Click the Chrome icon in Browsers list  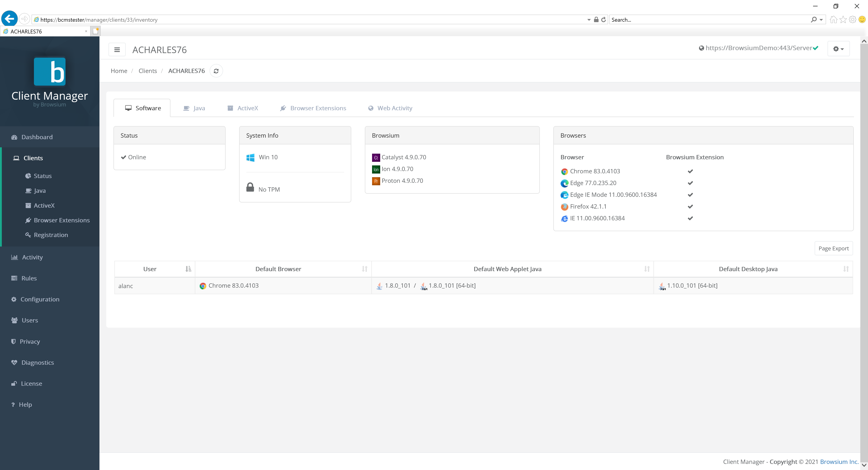564,172
